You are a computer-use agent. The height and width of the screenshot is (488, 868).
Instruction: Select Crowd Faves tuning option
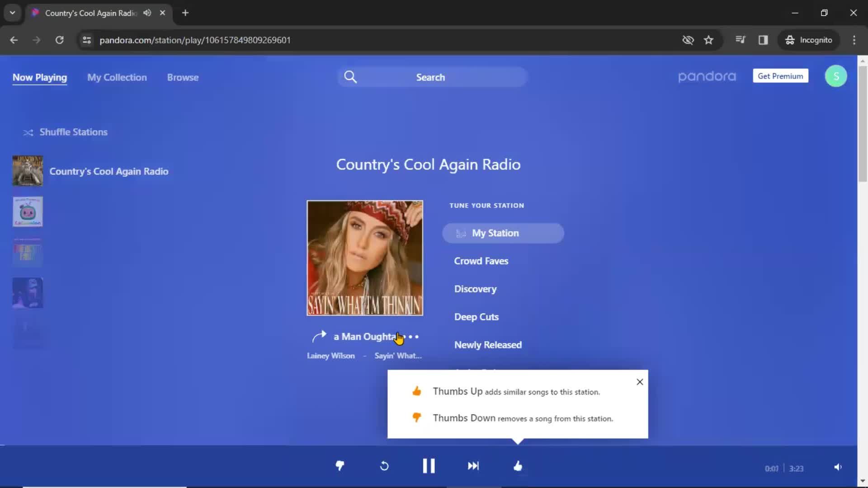point(481,260)
